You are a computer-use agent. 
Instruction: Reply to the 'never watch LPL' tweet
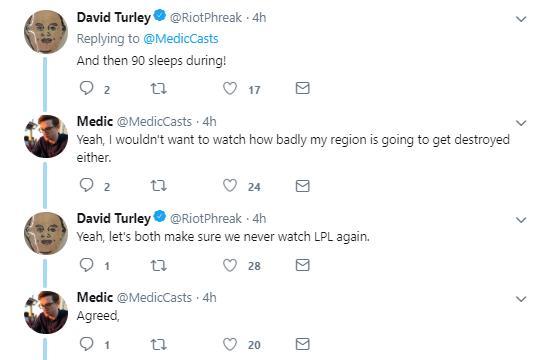[x=87, y=265]
